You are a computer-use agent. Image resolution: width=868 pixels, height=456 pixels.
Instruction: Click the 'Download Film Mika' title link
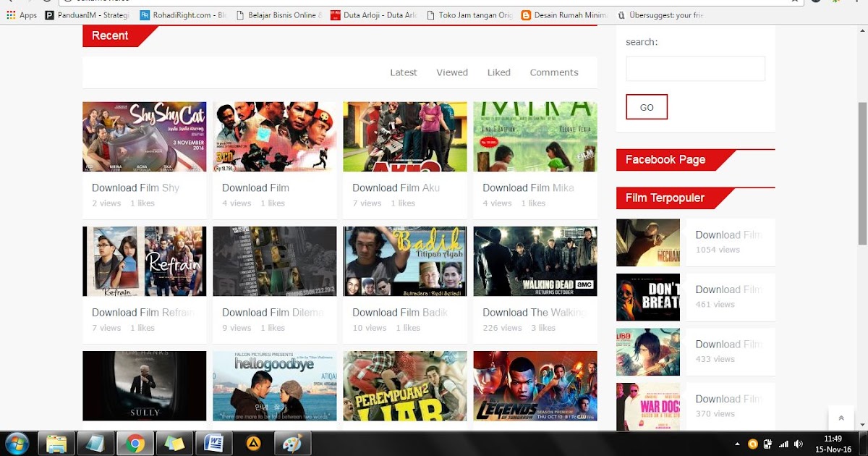coord(528,187)
